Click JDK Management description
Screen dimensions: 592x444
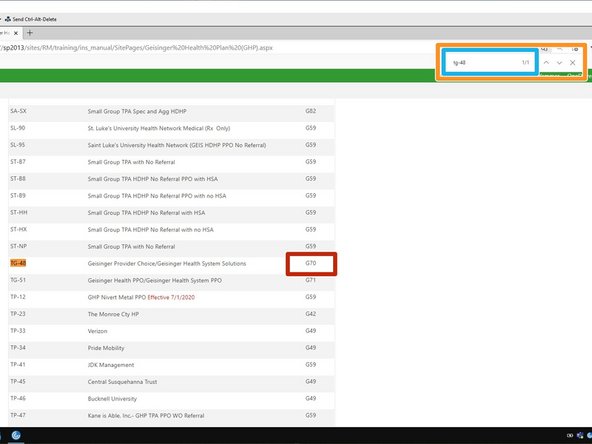coord(111,365)
